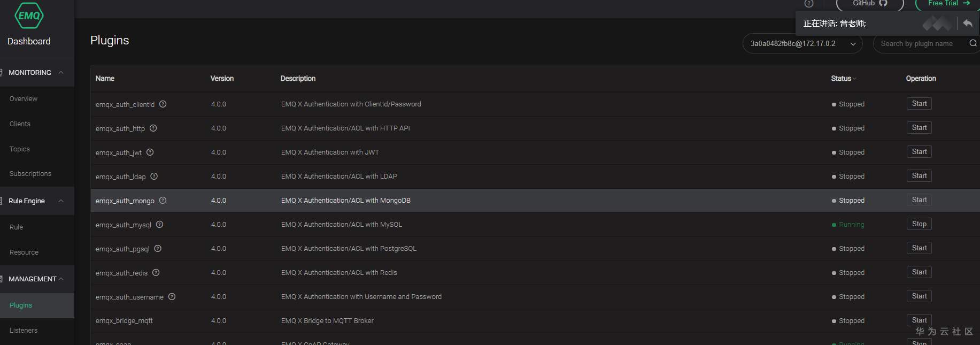
Task: Open help icon for emqx_auth_jwt
Action: (150, 152)
